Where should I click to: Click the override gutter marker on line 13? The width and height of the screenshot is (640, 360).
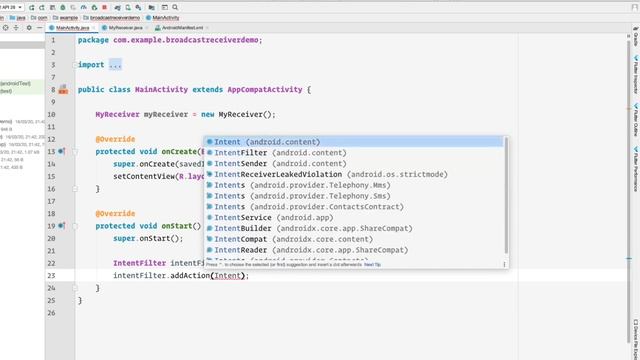coord(61,151)
